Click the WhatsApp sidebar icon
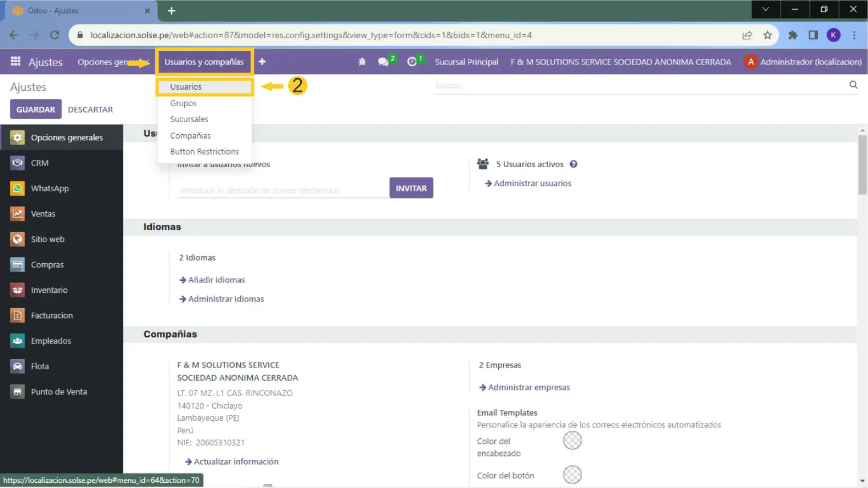Viewport: 868px width, 488px height. (18, 188)
